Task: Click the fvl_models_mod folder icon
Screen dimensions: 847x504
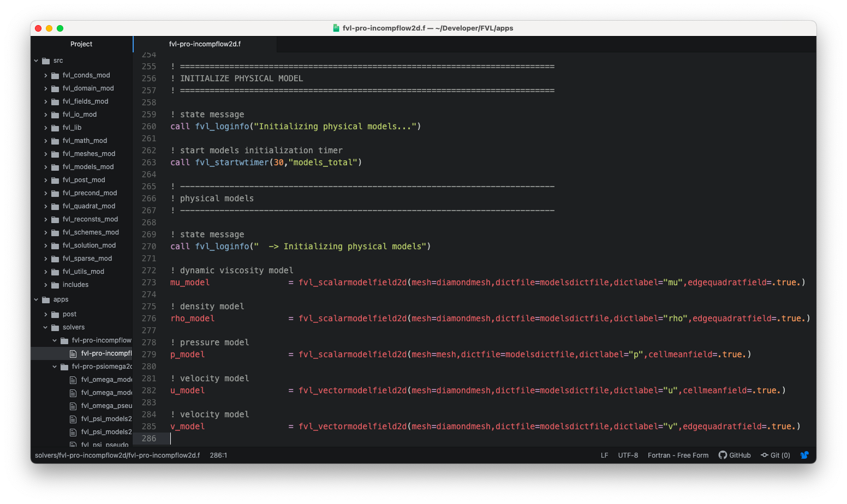Action: 55,167
